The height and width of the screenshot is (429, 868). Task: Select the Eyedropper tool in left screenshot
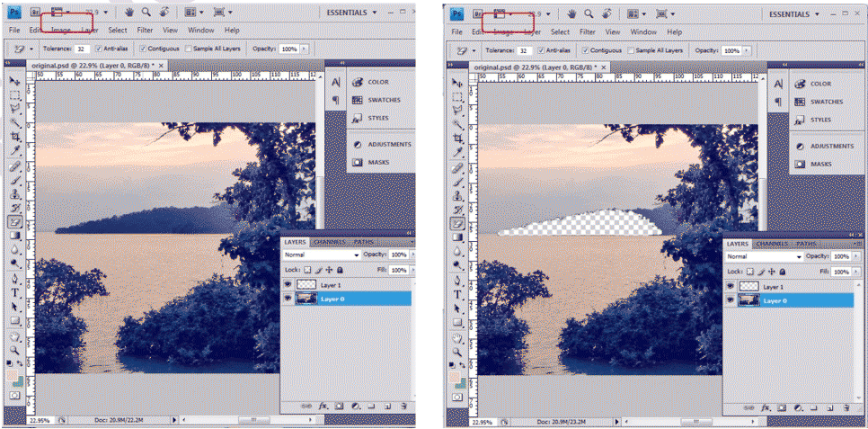(x=15, y=150)
